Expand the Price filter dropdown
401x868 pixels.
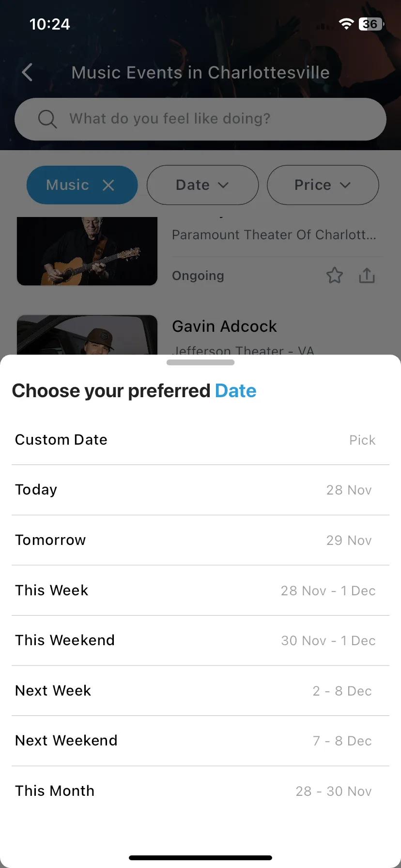(x=323, y=185)
